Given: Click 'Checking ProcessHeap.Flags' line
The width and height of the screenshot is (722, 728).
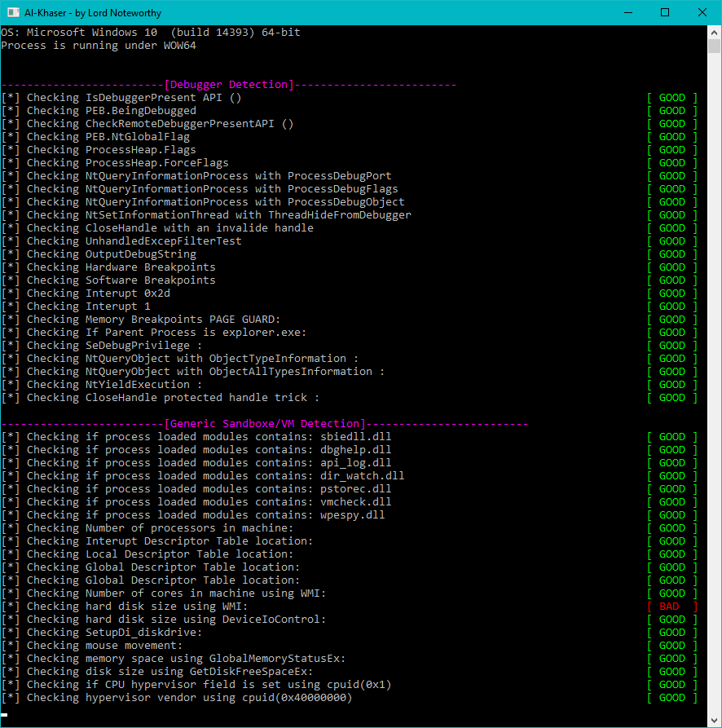Looking at the screenshot, I should [99, 149].
